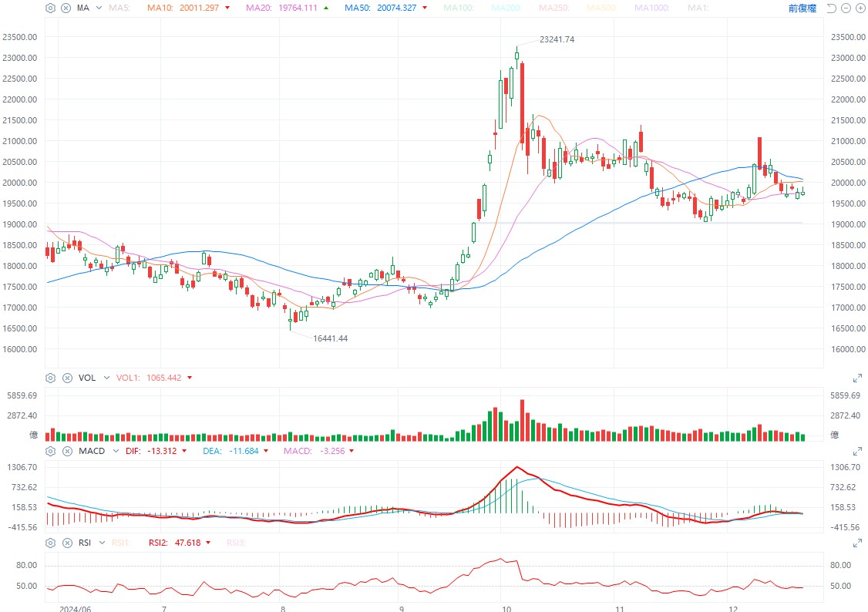This screenshot has width=868, height=612.
Task: Open MACD indicator settings gear
Action: (x=50, y=451)
